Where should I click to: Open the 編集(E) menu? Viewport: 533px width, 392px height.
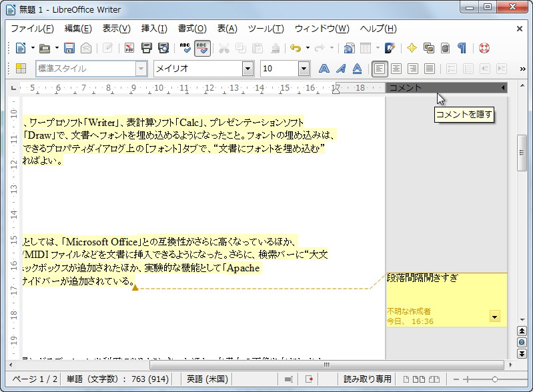pyautogui.click(x=78, y=29)
